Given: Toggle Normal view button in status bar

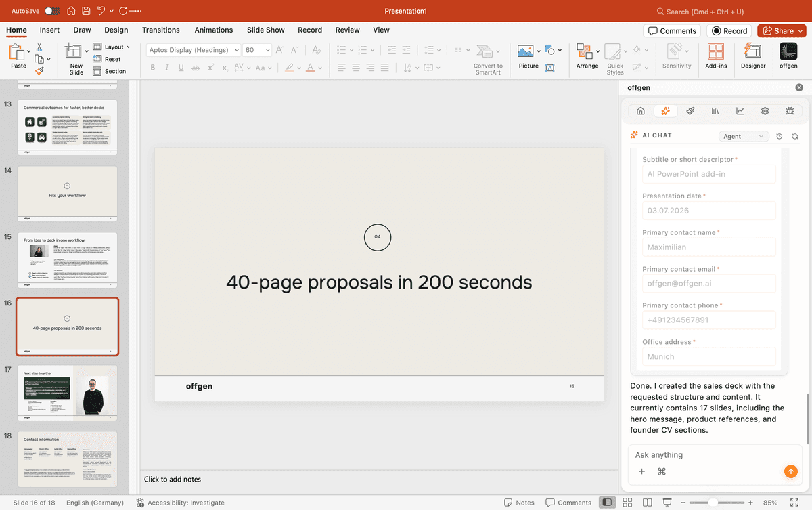Looking at the screenshot, I should pos(607,503).
